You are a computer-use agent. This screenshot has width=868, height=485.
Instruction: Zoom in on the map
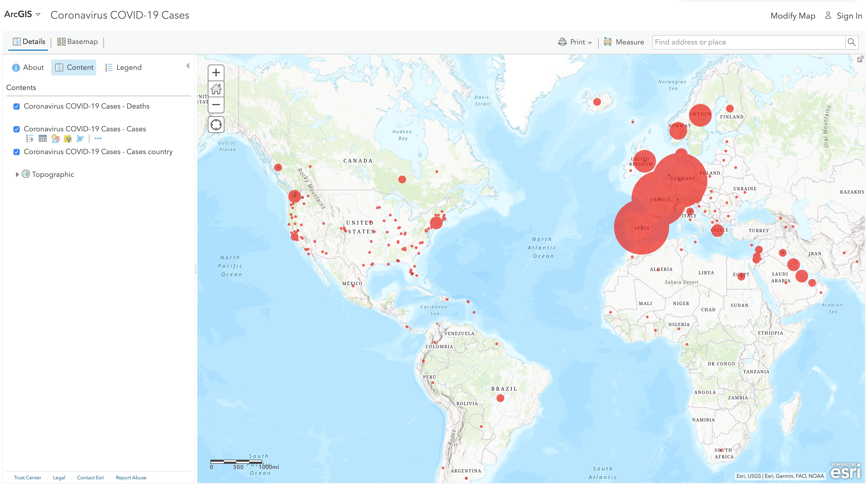click(216, 73)
